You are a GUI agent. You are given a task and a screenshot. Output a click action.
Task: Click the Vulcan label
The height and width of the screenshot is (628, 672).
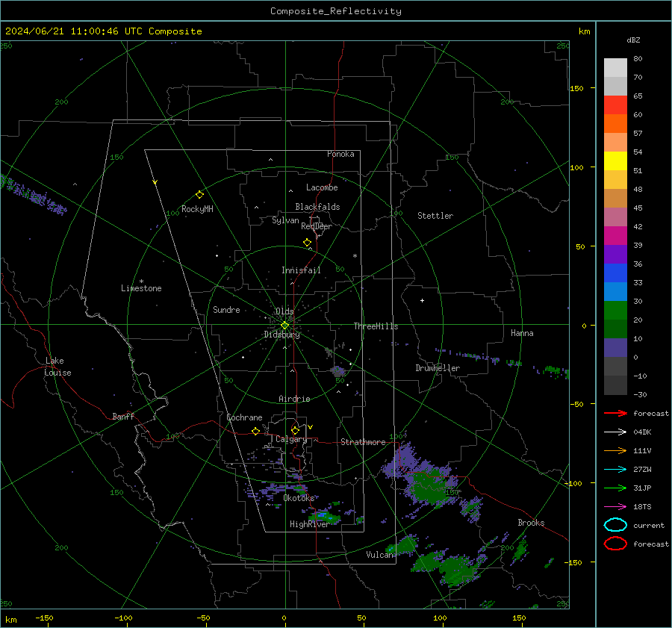pyautogui.click(x=379, y=555)
